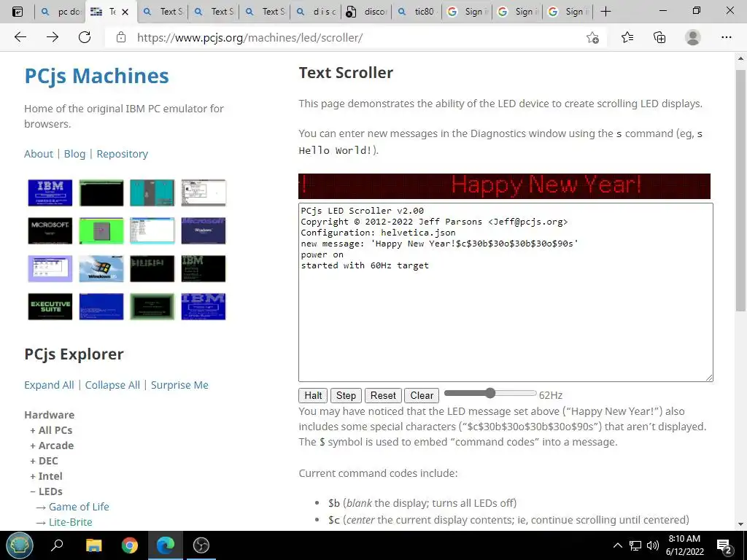Click the Reset button

383,395
